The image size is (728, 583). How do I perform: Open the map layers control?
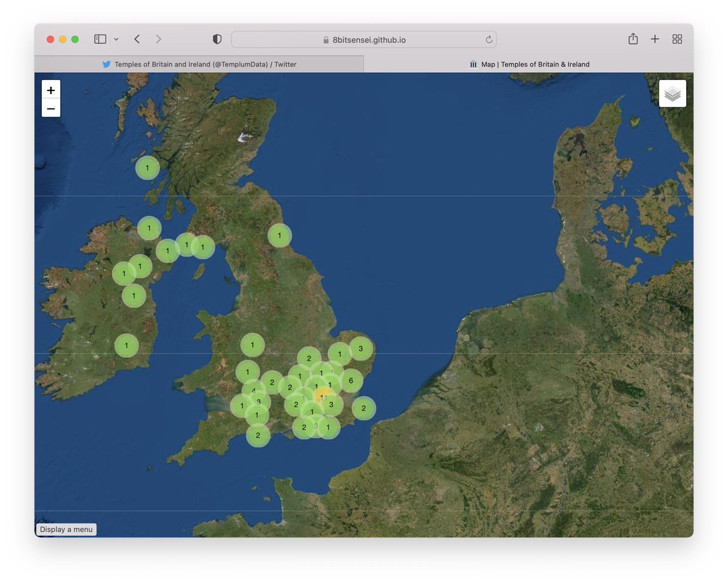click(x=673, y=93)
